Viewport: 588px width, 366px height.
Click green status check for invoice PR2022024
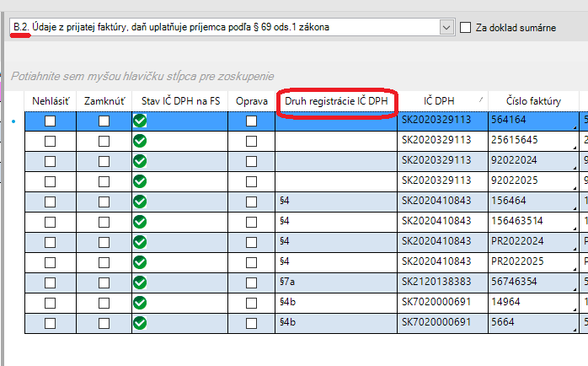(x=140, y=243)
